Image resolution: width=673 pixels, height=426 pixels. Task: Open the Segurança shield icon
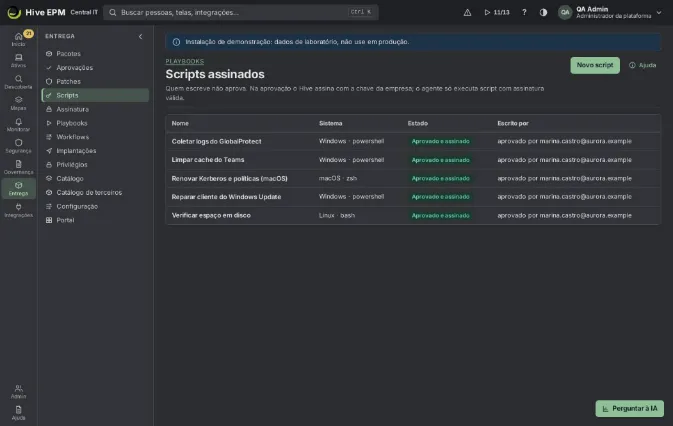point(18,146)
